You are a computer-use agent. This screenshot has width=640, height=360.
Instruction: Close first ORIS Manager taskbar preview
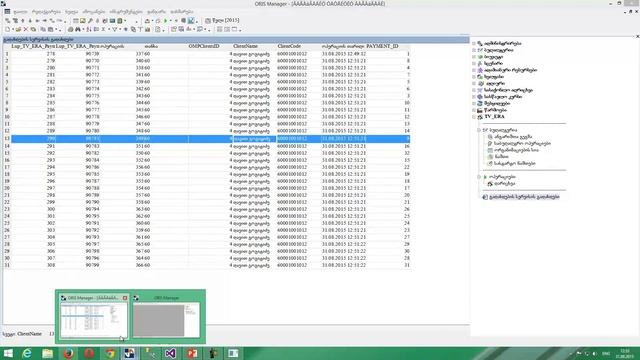pos(125,298)
